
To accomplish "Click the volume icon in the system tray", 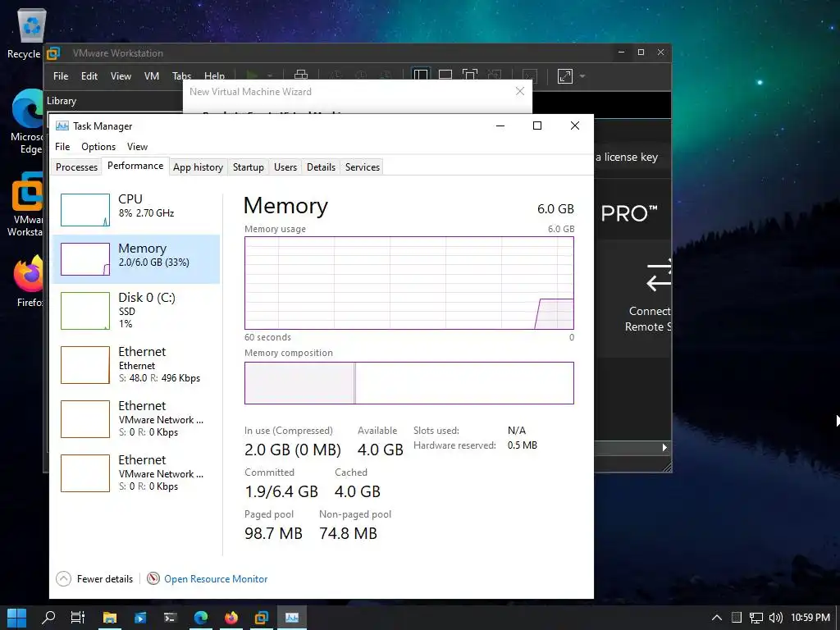I will tap(775, 618).
